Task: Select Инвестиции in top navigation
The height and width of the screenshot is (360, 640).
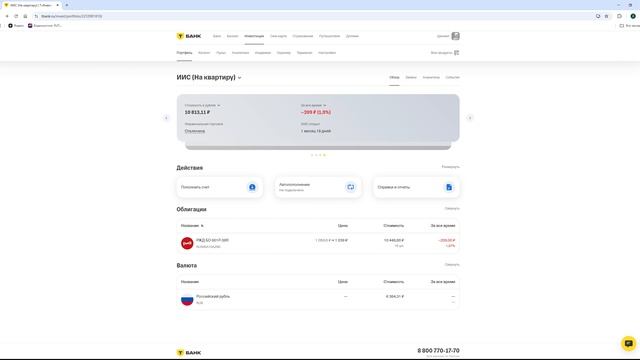Action: coord(254,36)
